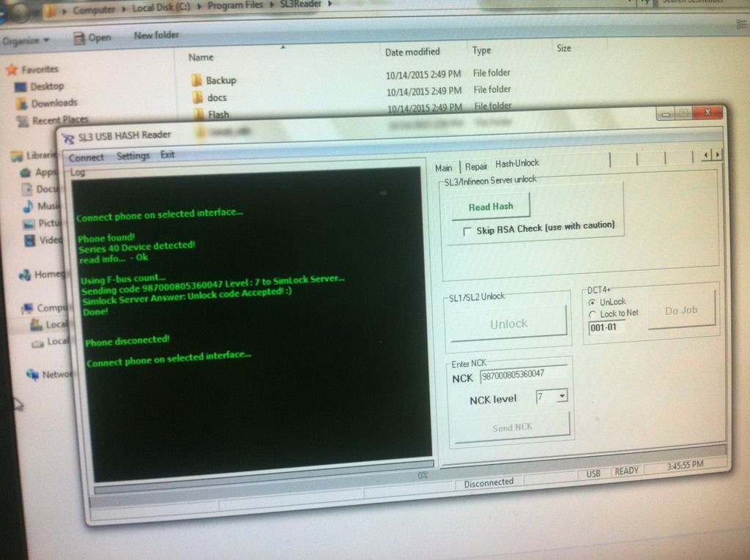Click the Favorites star icon
Image resolution: width=750 pixels, height=560 pixels.
pos(11,70)
